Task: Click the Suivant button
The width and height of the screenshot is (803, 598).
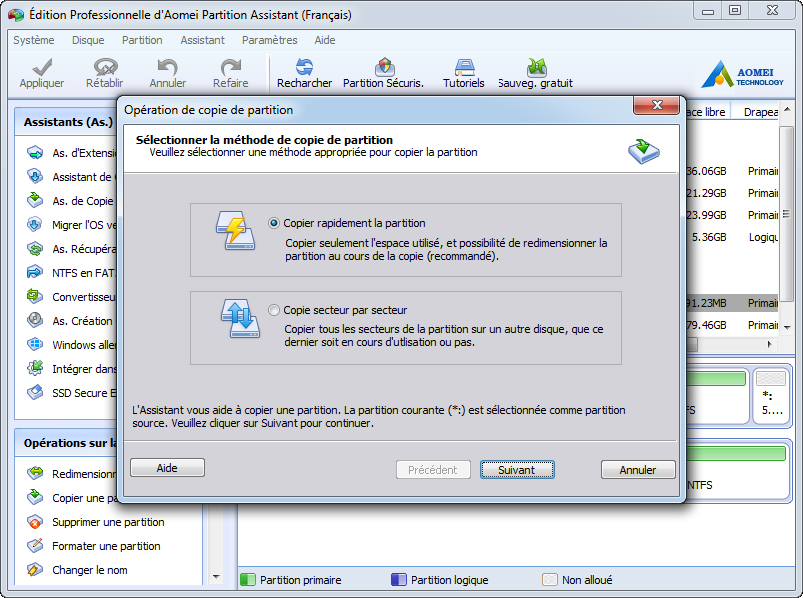Action: [x=517, y=469]
